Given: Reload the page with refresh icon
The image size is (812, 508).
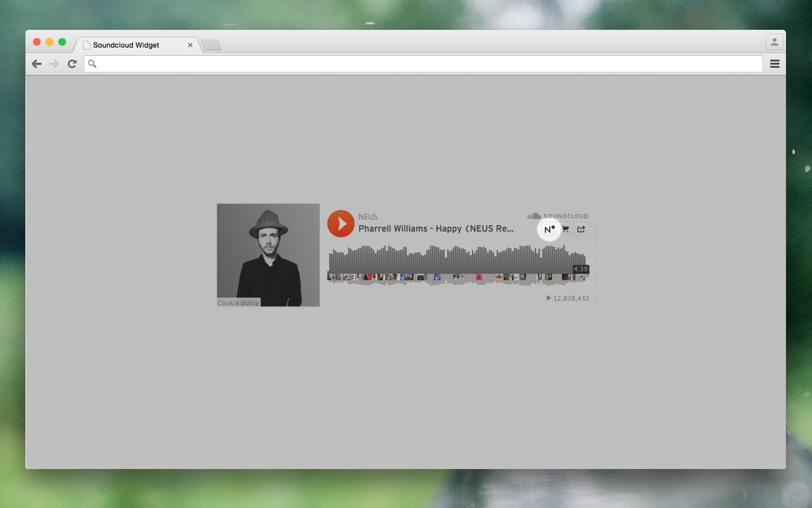Looking at the screenshot, I should 72,63.
